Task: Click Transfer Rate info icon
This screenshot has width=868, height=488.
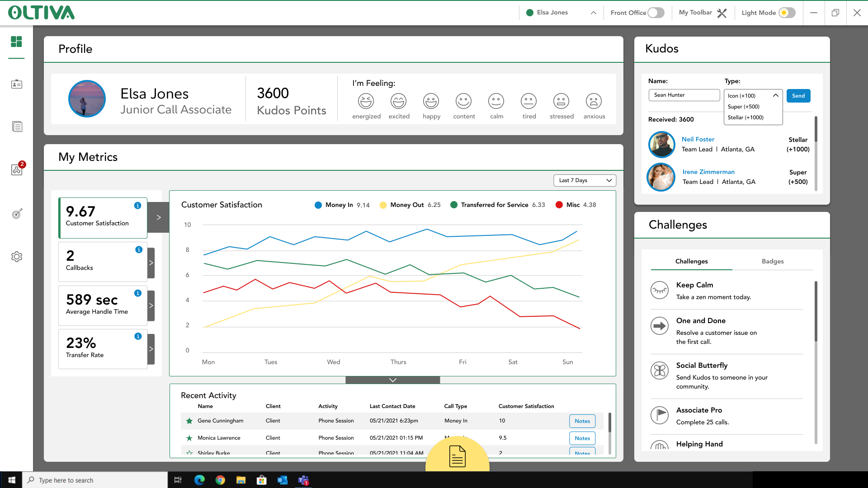Action: click(138, 336)
